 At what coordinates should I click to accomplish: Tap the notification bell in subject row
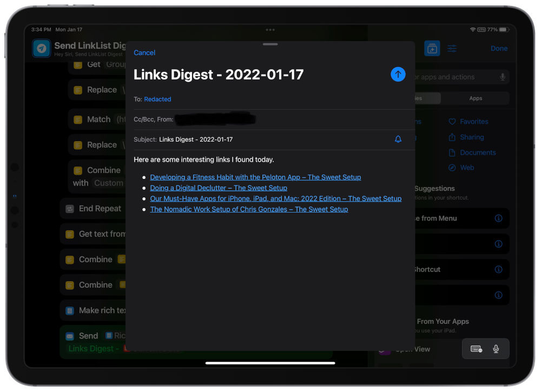[398, 139]
